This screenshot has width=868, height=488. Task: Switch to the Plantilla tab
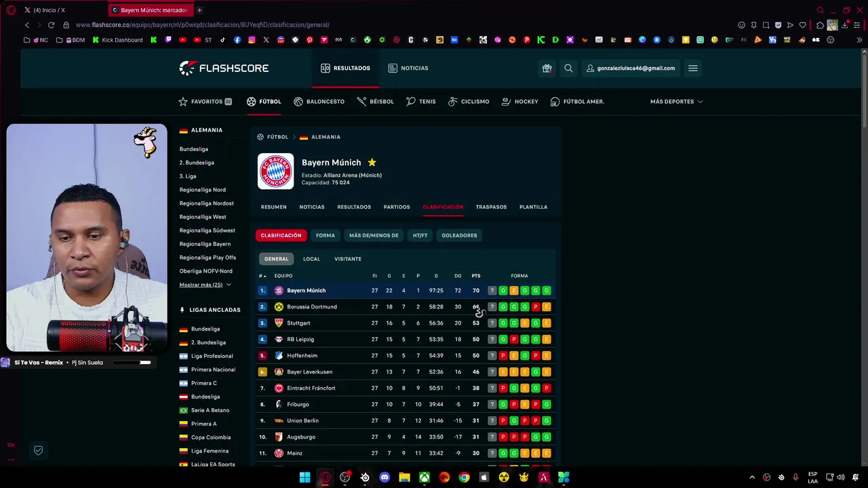533,207
